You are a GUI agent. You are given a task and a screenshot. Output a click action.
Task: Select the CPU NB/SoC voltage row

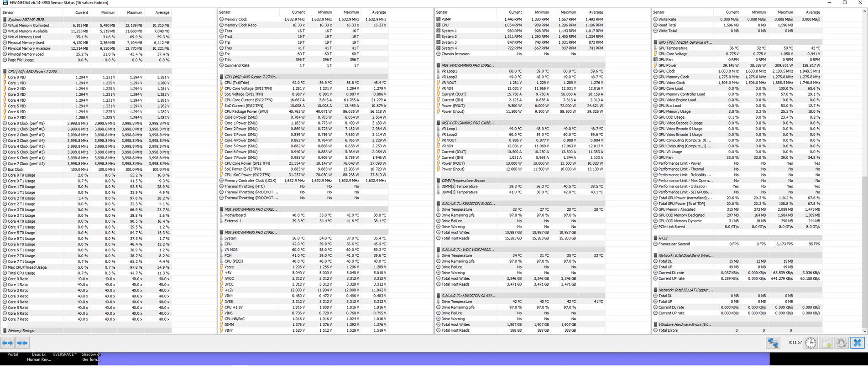pyautogui.click(x=303, y=319)
